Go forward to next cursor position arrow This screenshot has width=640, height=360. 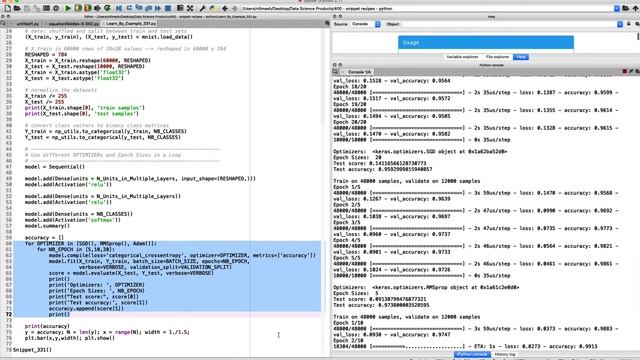[234, 8]
